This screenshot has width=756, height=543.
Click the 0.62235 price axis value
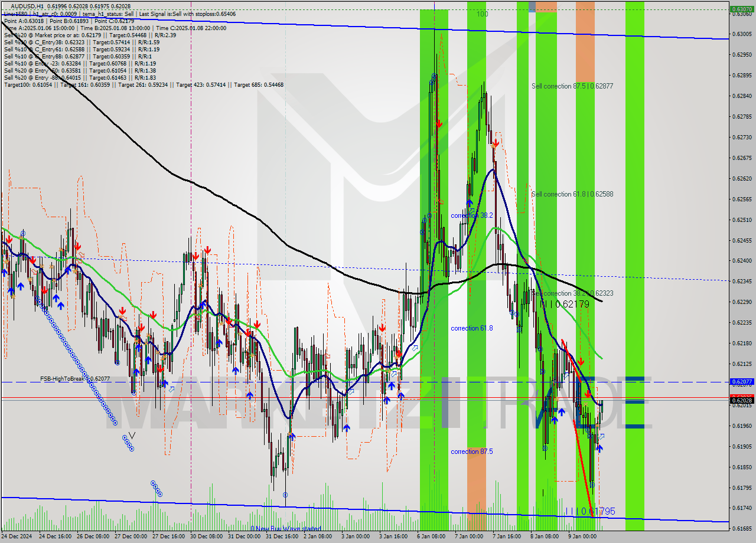pyautogui.click(x=741, y=323)
